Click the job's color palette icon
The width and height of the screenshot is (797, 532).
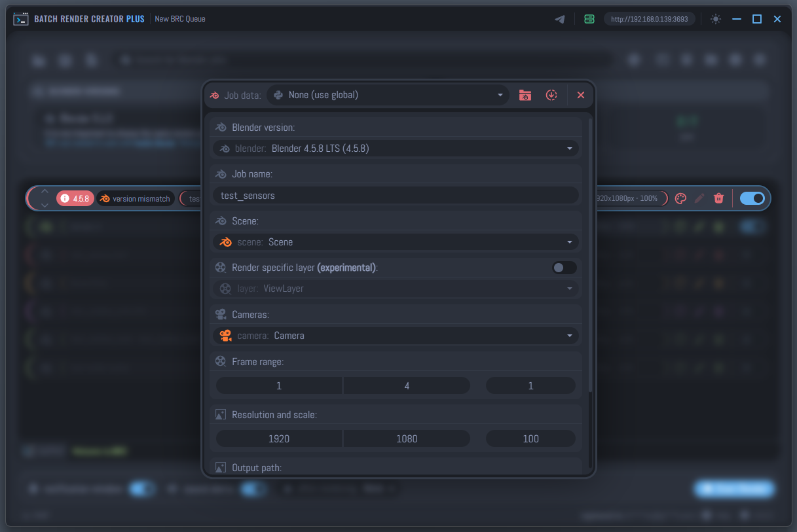pos(680,198)
